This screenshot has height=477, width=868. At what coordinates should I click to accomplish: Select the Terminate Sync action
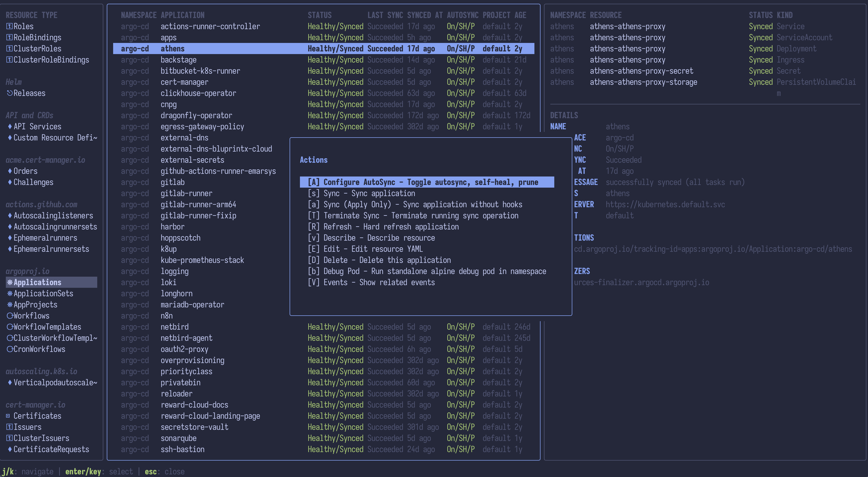click(413, 215)
